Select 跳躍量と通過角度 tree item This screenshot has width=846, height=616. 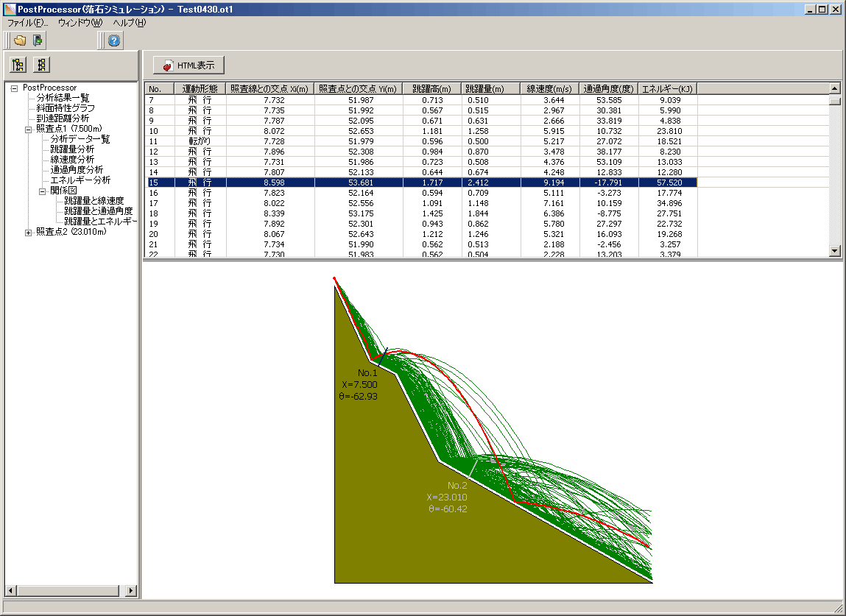98,211
